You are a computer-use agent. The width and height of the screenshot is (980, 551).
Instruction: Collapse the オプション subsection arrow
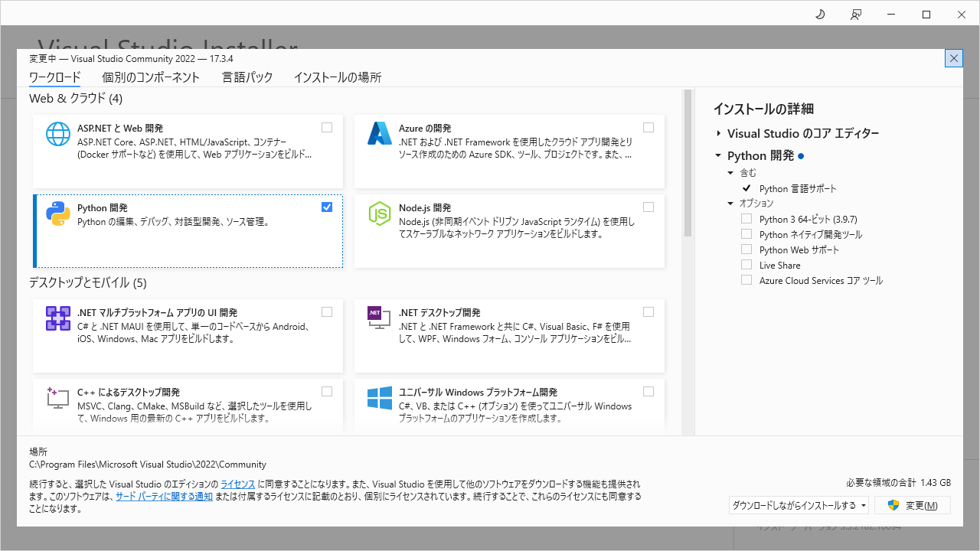(730, 204)
